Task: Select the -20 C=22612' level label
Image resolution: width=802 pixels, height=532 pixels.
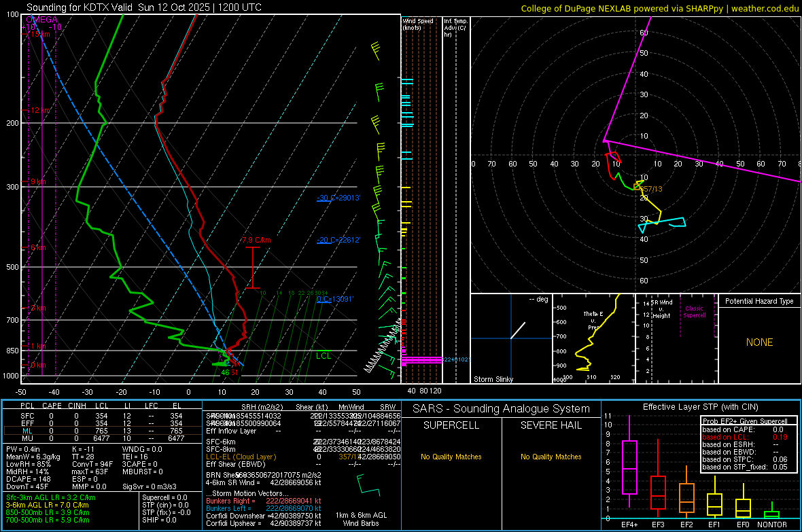Action: tap(338, 240)
